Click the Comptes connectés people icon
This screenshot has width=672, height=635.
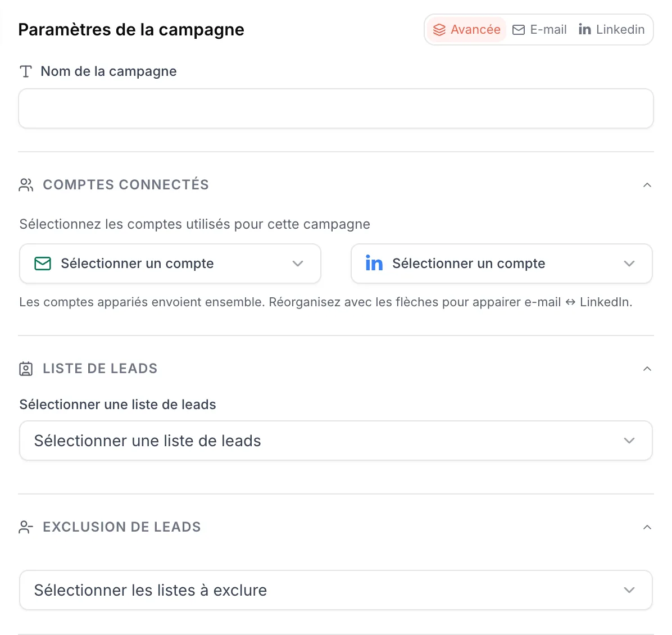point(26,185)
